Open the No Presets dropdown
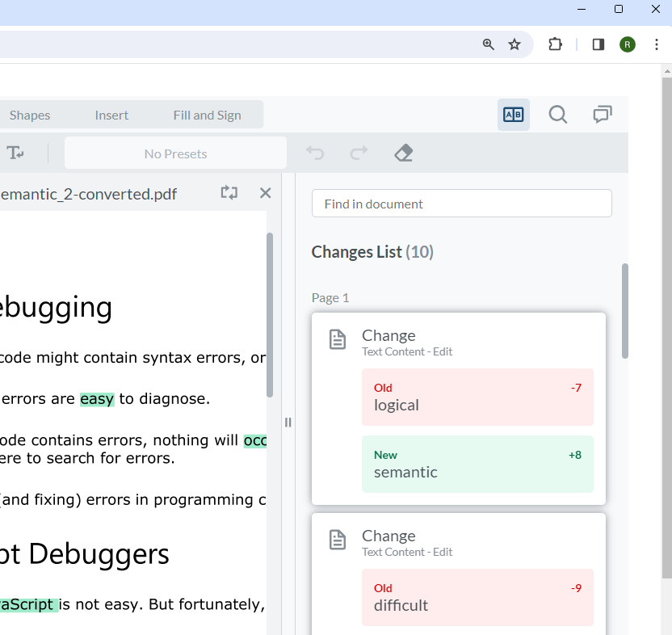Image resolution: width=672 pixels, height=635 pixels. click(174, 153)
